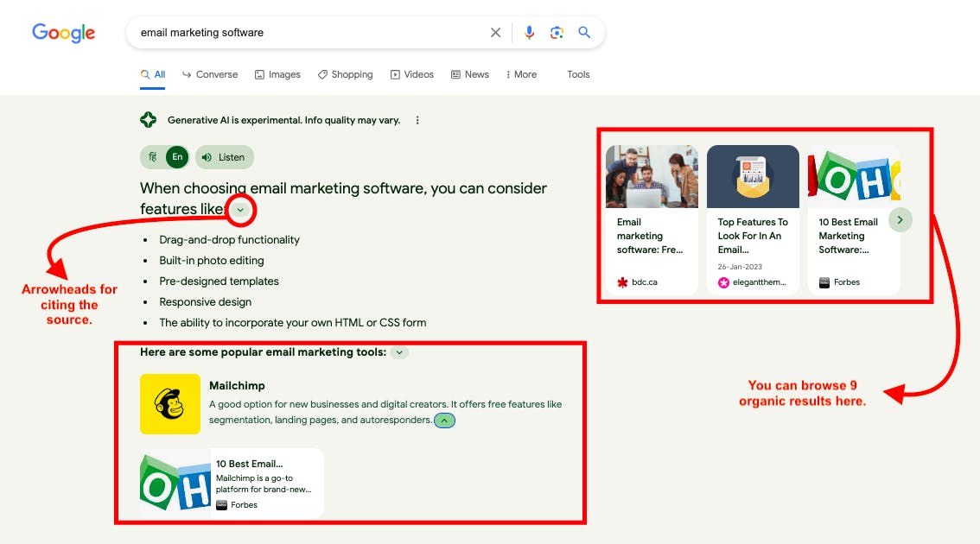Select the En language toggle

177,157
